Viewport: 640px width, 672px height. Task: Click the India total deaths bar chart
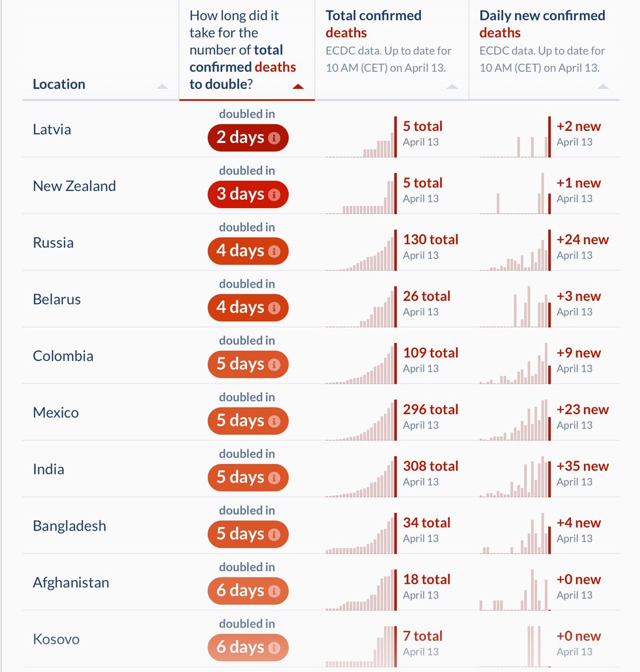click(x=361, y=477)
